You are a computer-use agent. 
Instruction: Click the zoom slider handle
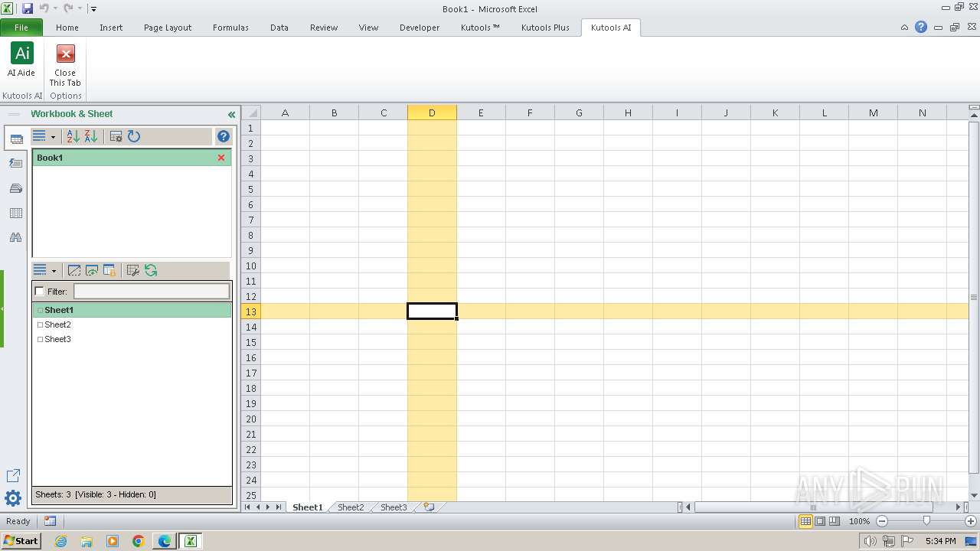tap(926, 521)
